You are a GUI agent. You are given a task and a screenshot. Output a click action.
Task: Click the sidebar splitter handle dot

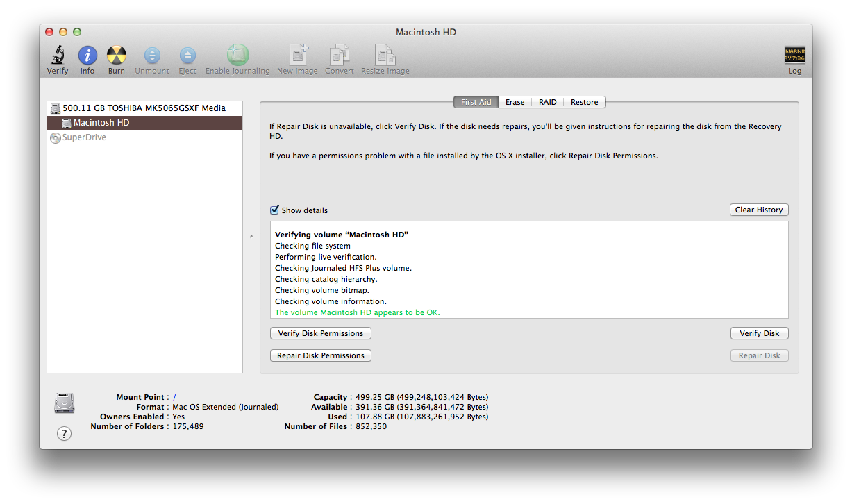(x=251, y=237)
